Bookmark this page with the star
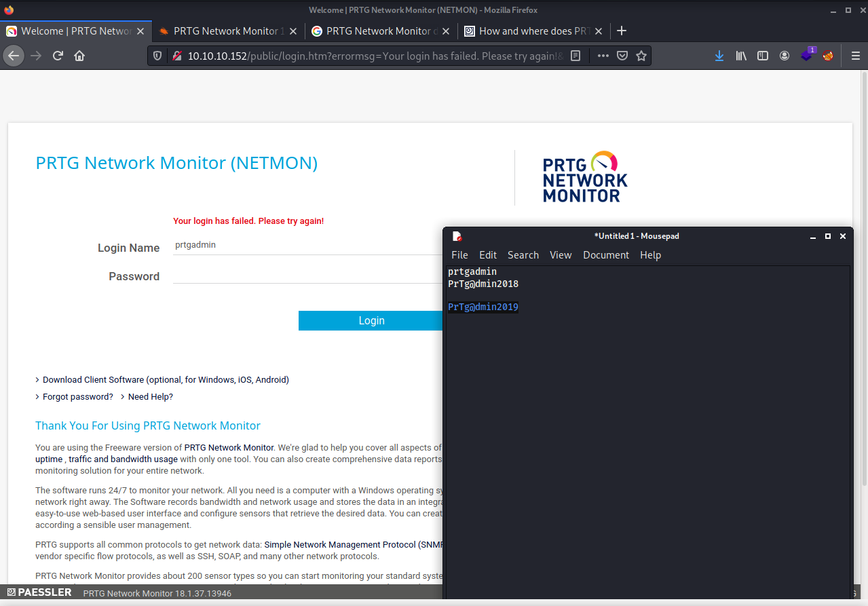 tap(641, 56)
